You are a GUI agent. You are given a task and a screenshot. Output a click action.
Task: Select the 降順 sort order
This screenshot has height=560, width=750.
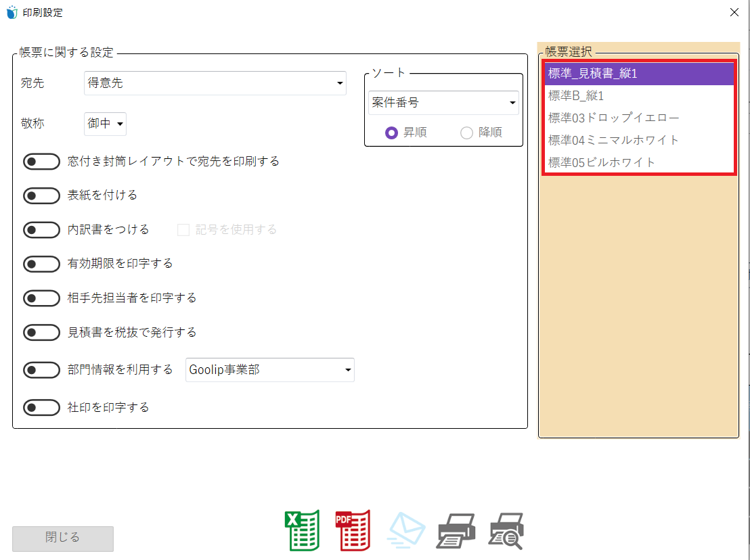[x=466, y=133]
